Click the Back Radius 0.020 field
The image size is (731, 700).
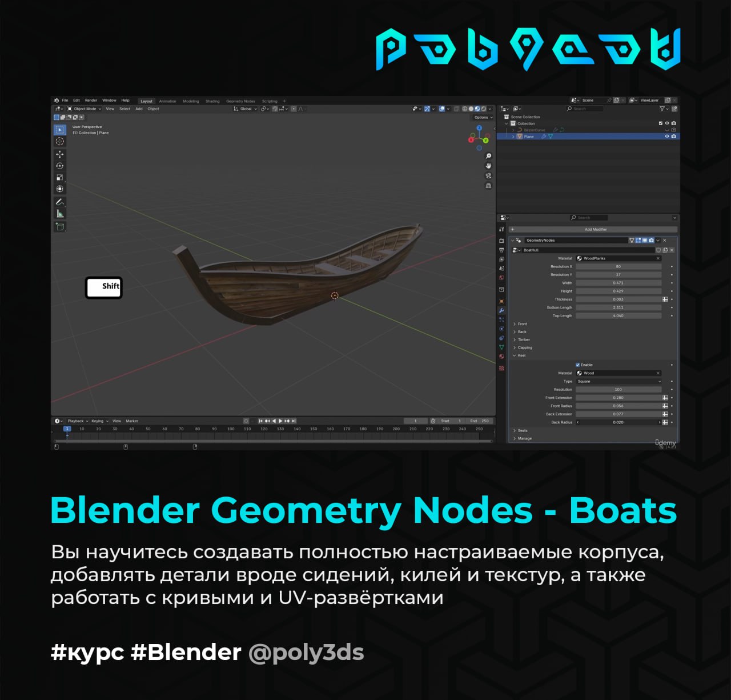pyautogui.click(x=618, y=422)
